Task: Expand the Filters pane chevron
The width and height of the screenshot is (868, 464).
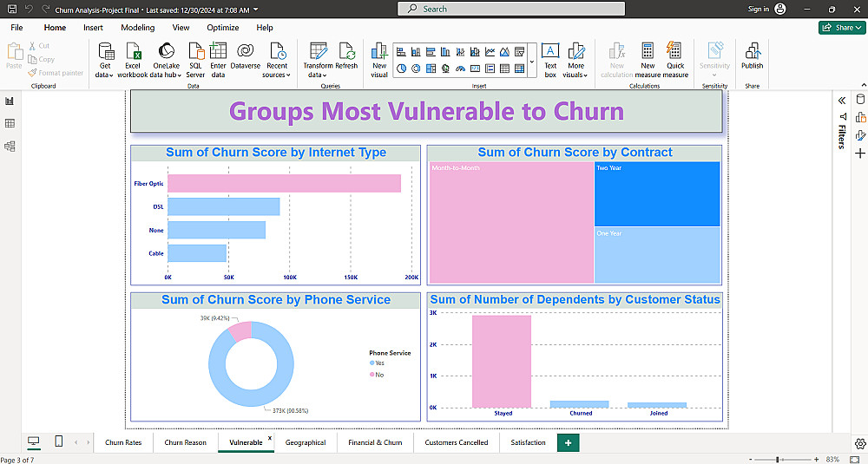Action: tap(842, 100)
